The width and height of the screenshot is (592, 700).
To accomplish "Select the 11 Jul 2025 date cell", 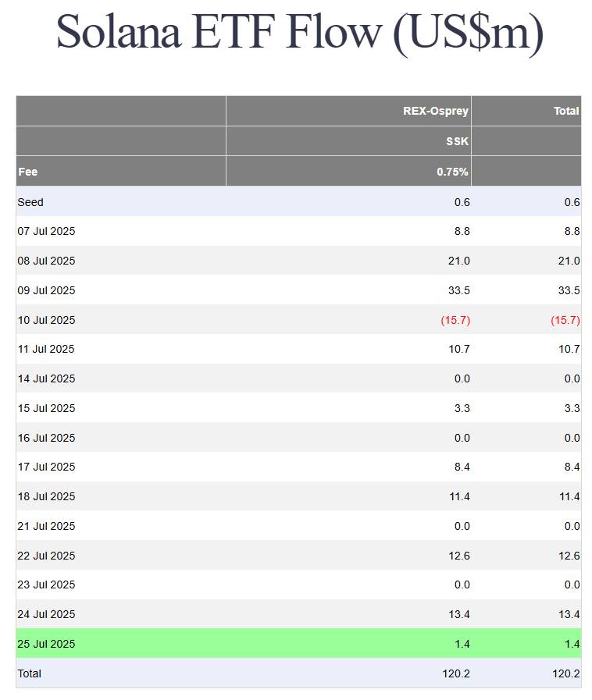I will tap(46, 349).
